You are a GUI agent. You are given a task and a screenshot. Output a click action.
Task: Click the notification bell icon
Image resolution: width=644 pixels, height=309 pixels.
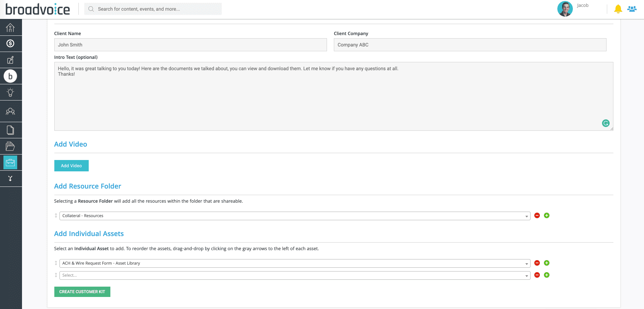coord(618,9)
